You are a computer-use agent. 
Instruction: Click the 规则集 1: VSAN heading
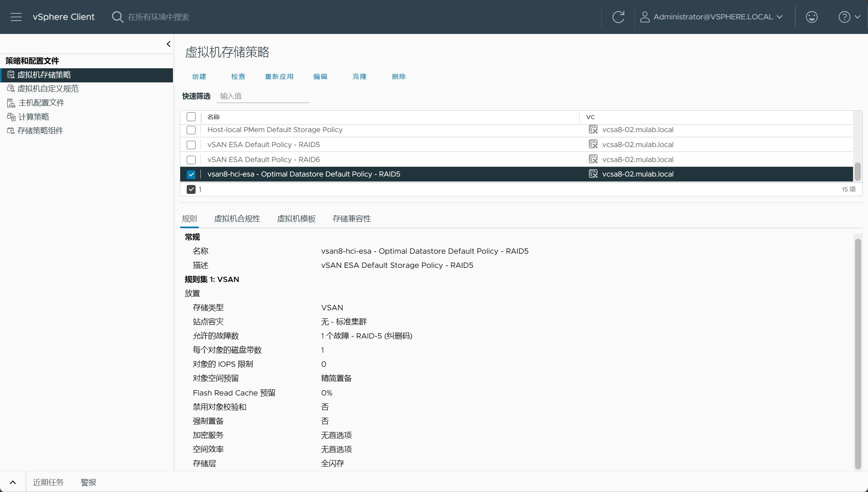pyautogui.click(x=212, y=279)
